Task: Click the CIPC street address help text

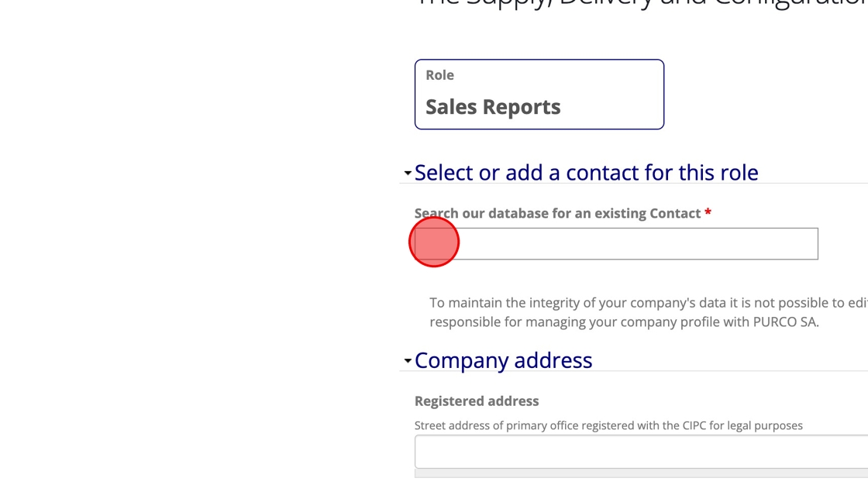Action: pos(608,426)
